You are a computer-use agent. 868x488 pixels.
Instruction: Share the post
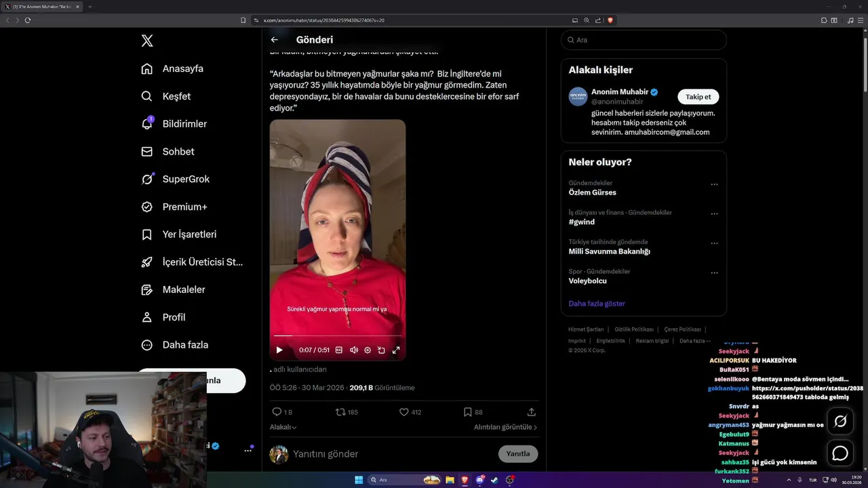pyautogui.click(x=532, y=412)
